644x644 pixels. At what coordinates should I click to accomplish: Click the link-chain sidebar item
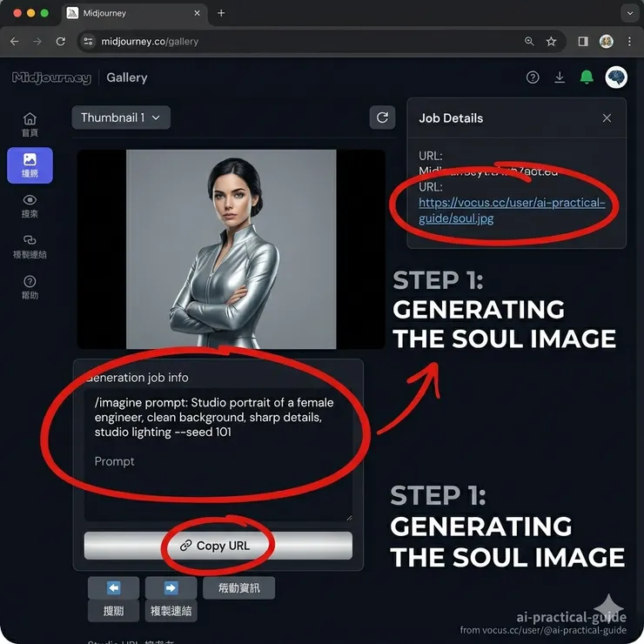pos(30,246)
